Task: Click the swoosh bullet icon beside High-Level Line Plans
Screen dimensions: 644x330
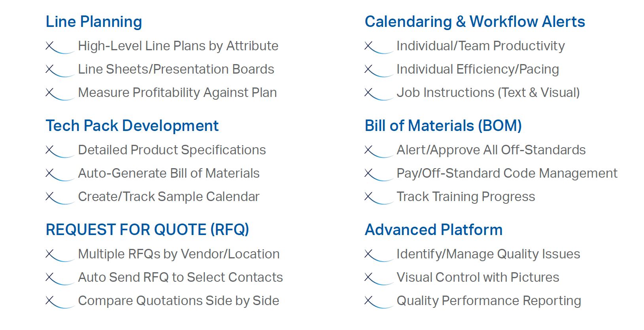Action: point(60,47)
